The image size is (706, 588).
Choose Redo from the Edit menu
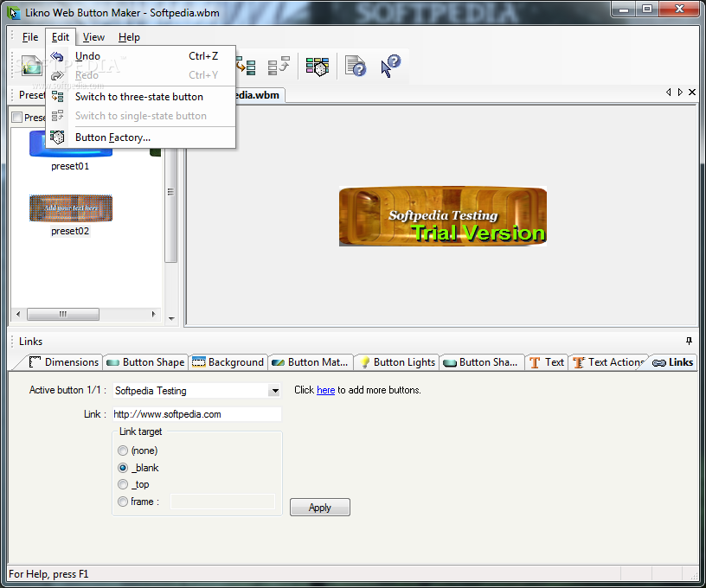[x=140, y=75]
